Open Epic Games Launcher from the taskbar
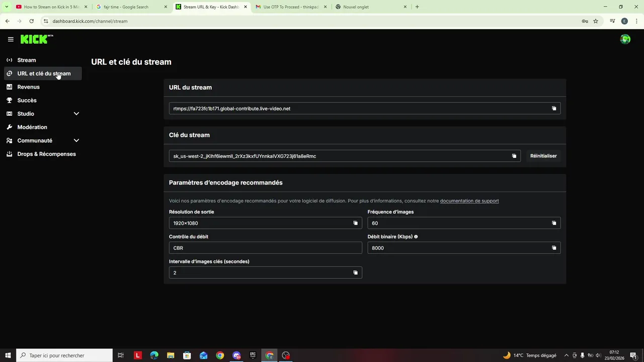Image resolution: width=644 pixels, height=362 pixels. (253, 355)
